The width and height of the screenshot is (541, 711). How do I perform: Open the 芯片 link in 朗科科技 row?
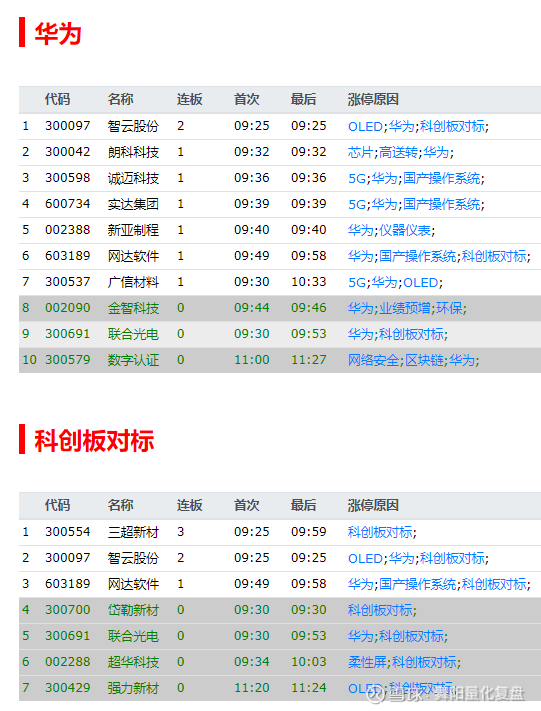(360, 152)
